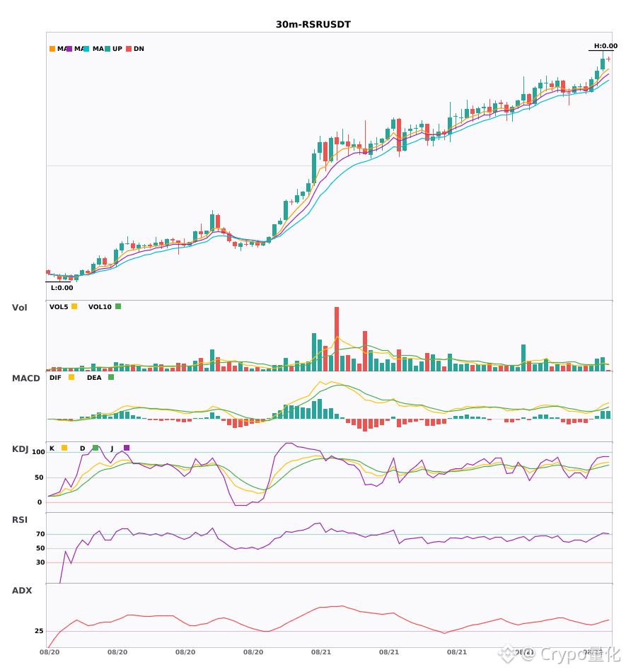Toggle the yellow DIF swatch
The height and width of the screenshot is (672, 626).
(71, 377)
